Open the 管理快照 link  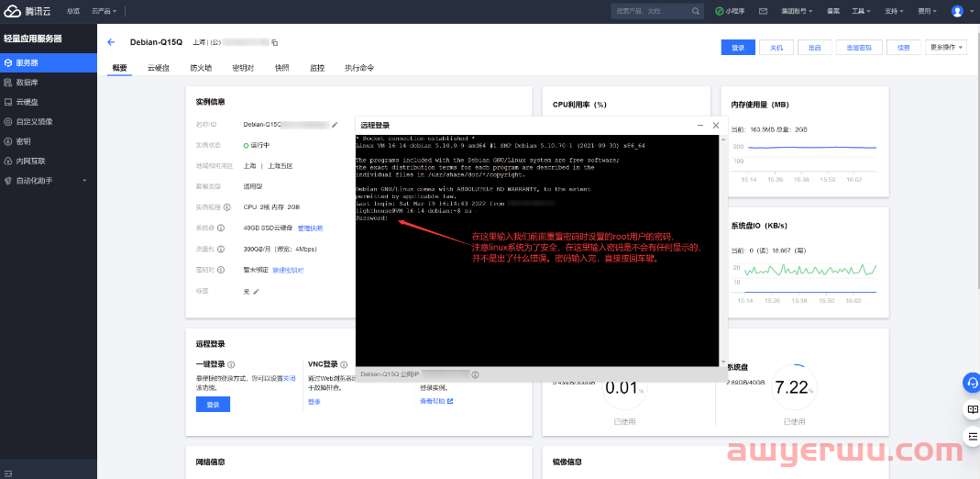pos(310,228)
